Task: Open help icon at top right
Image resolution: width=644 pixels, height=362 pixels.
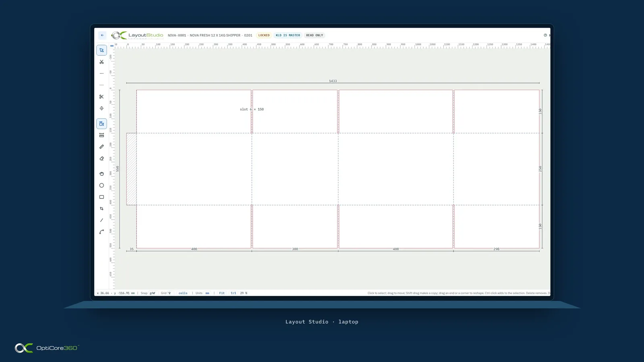Action: click(x=545, y=35)
